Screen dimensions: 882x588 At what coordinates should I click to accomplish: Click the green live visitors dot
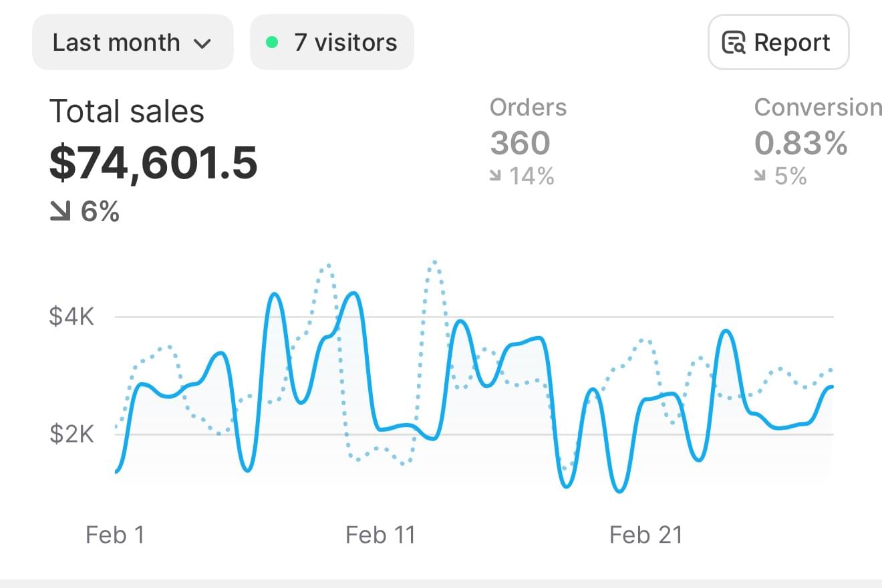coord(272,42)
